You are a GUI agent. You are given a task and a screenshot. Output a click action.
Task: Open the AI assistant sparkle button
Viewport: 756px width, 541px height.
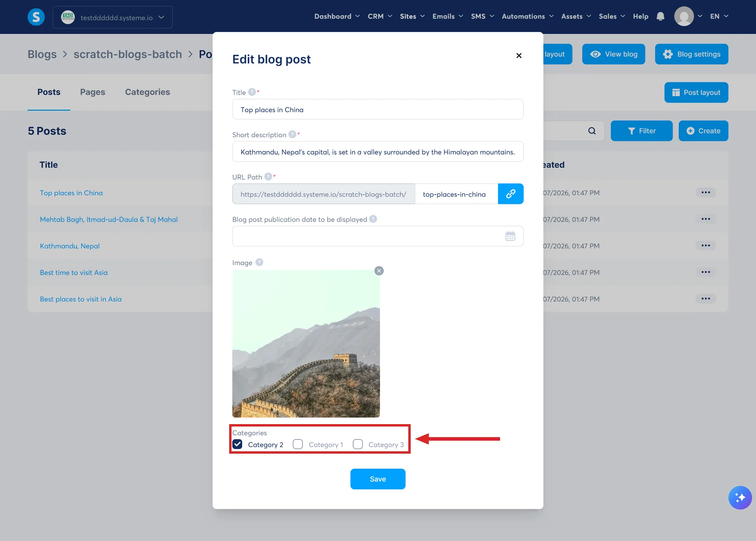pos(740,498)
